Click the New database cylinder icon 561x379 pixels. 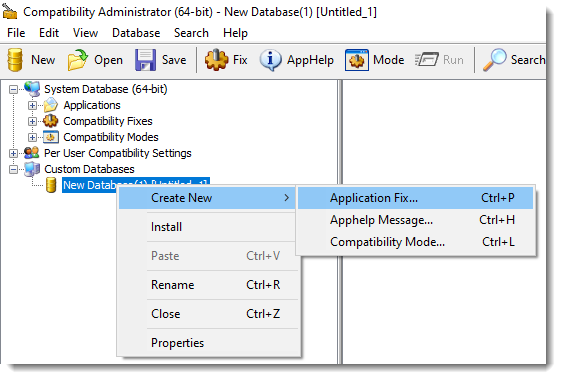point(15,60)
